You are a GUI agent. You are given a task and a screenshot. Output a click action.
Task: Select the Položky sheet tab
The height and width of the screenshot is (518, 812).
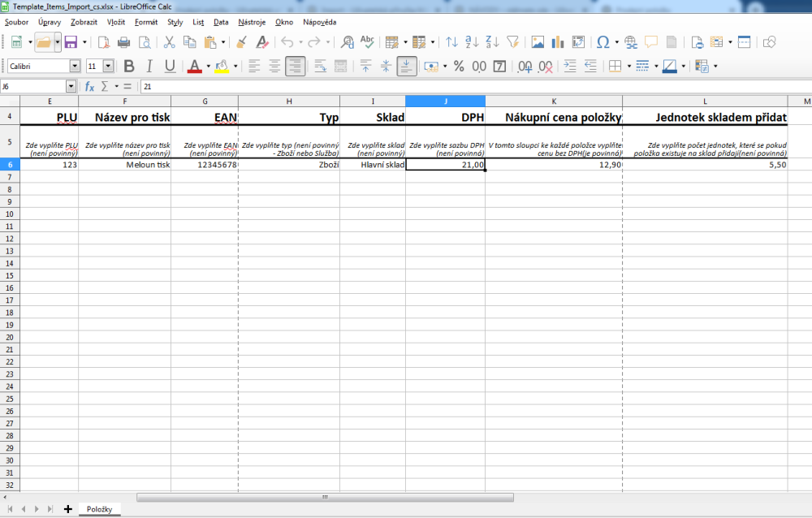[x=99, y=509]
